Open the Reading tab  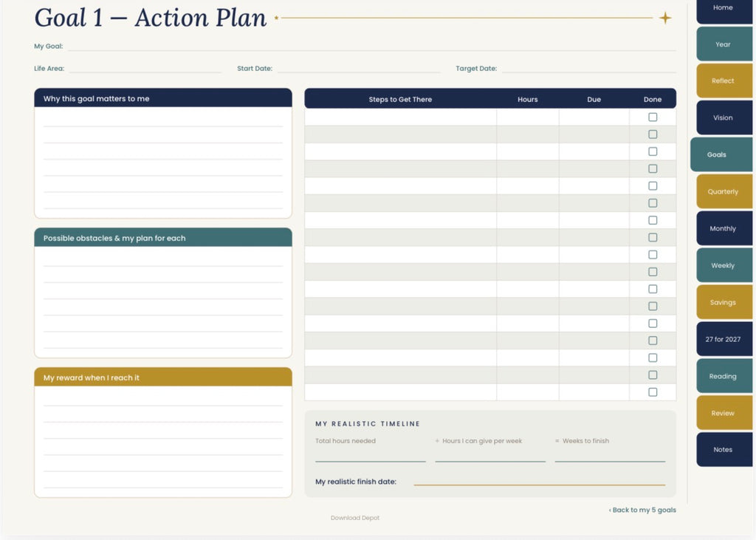pos(724,376)
